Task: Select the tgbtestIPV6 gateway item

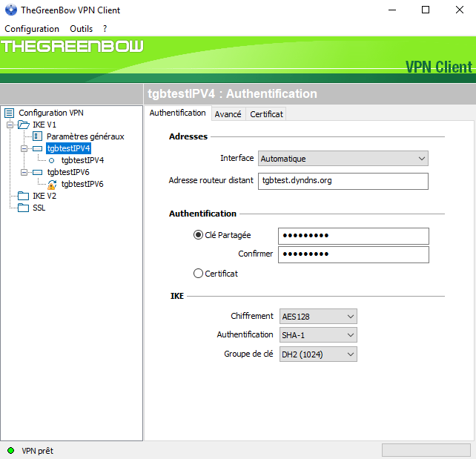Action: tap(68, 173)
